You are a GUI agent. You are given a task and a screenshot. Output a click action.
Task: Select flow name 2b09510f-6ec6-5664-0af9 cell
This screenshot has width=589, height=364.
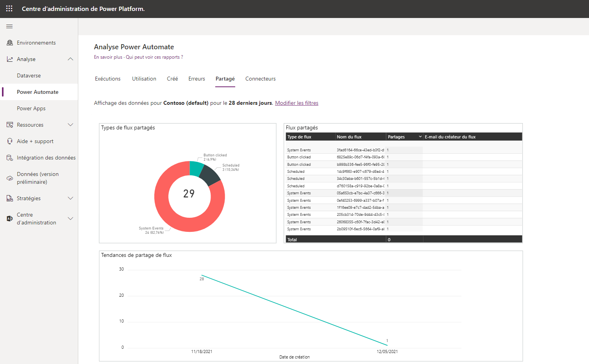pos(360,229)
